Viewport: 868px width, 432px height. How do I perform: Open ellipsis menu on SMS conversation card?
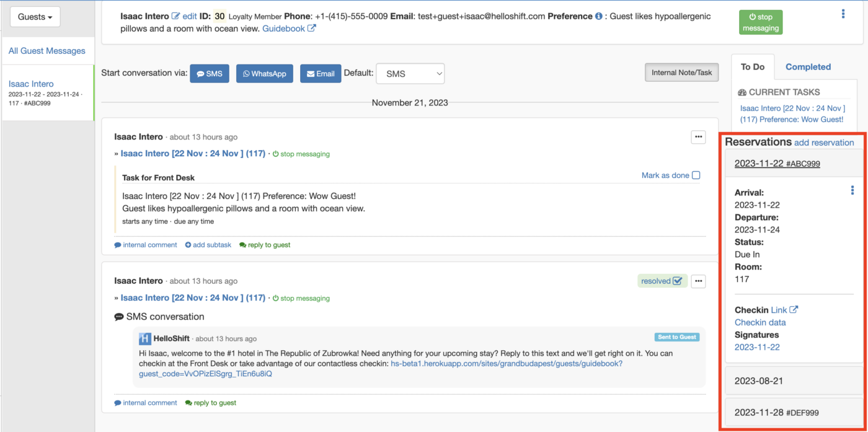(x=698, y=281)
